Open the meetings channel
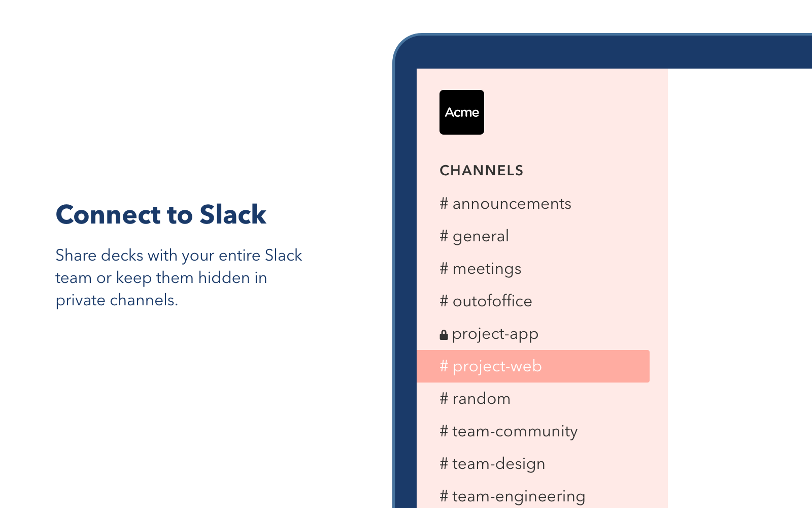Screen dimensions: 812x508 pyautogui.click(x=480, y=269)
